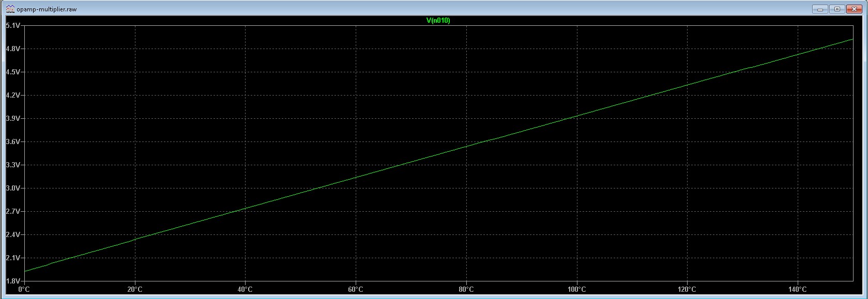
Task: Click the LTspice waveform icon in title bar
Action: 10,9
